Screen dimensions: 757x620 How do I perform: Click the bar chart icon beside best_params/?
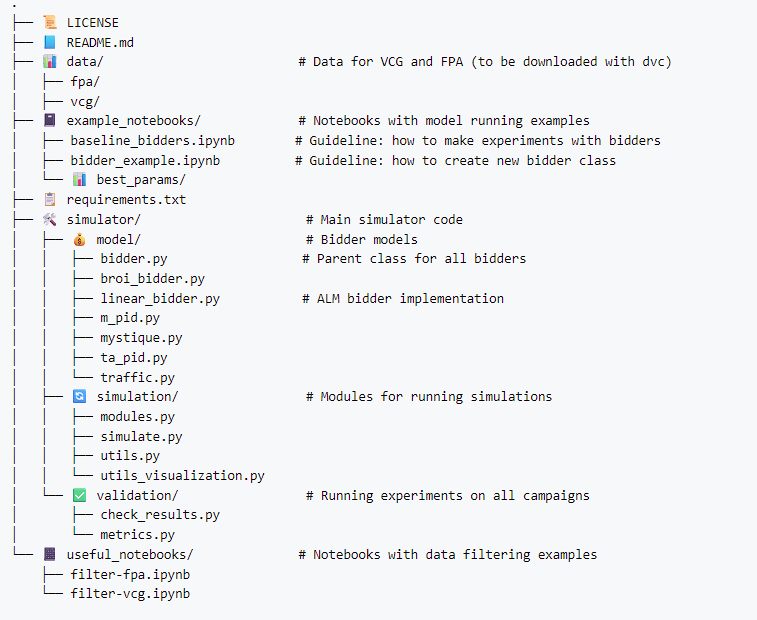point(79,180)
